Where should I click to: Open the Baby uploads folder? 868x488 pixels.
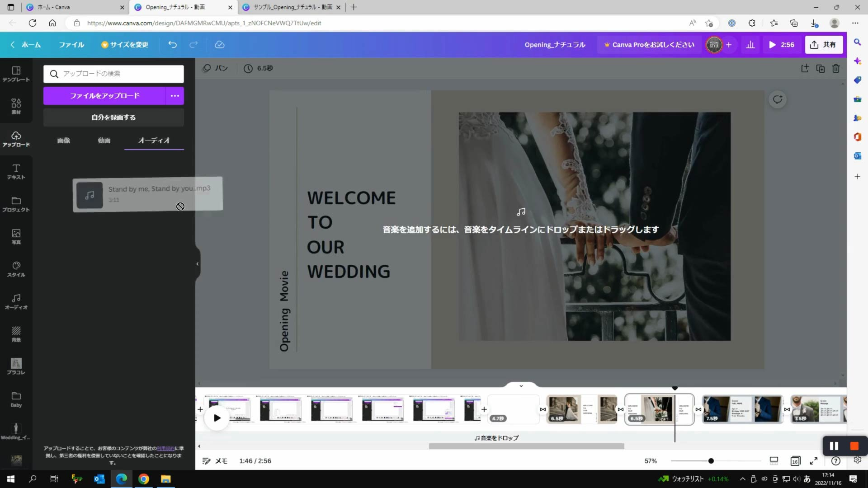(16, 398)
